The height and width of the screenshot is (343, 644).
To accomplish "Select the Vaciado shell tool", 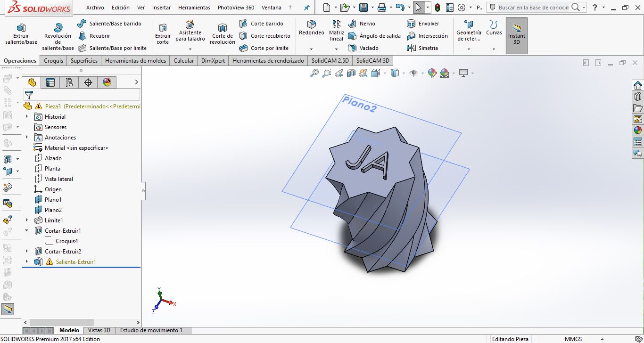I will [x=363, y=48].
